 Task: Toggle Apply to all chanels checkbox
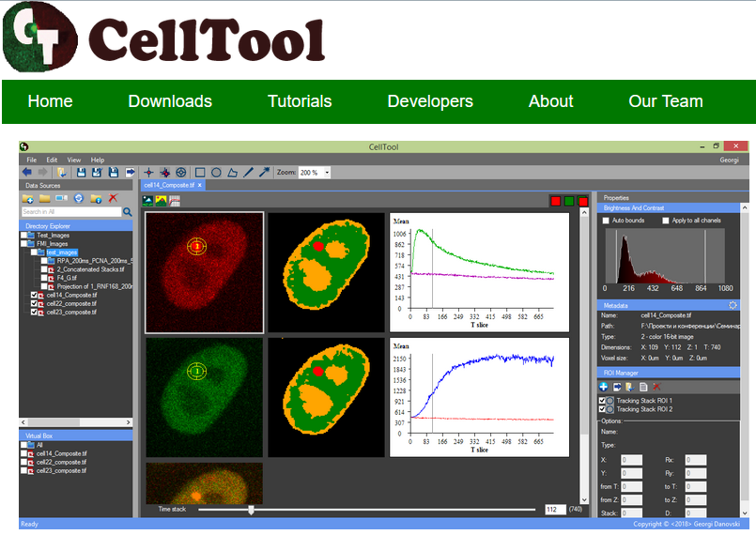click(666, 221)
